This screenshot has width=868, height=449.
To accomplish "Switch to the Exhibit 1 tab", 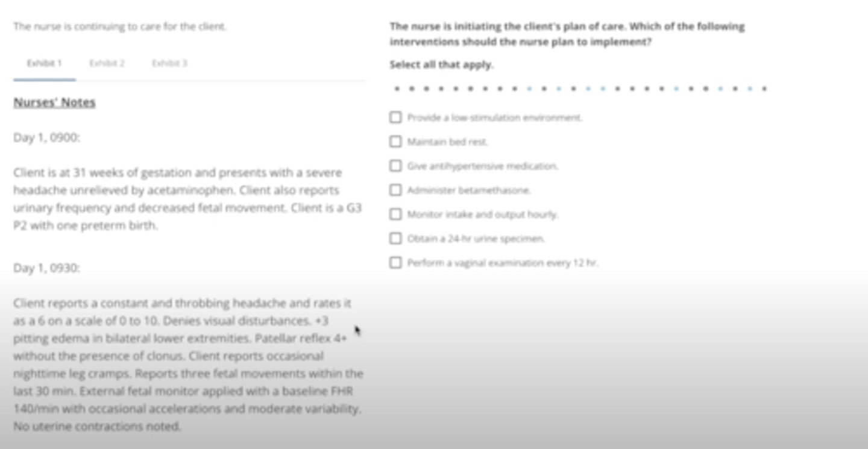I will 44,63.
